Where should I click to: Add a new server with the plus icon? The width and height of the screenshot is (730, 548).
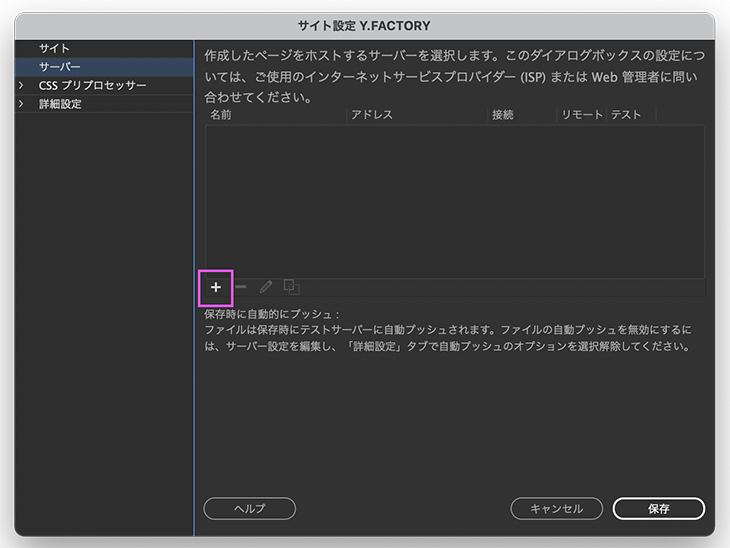point(216,287)
